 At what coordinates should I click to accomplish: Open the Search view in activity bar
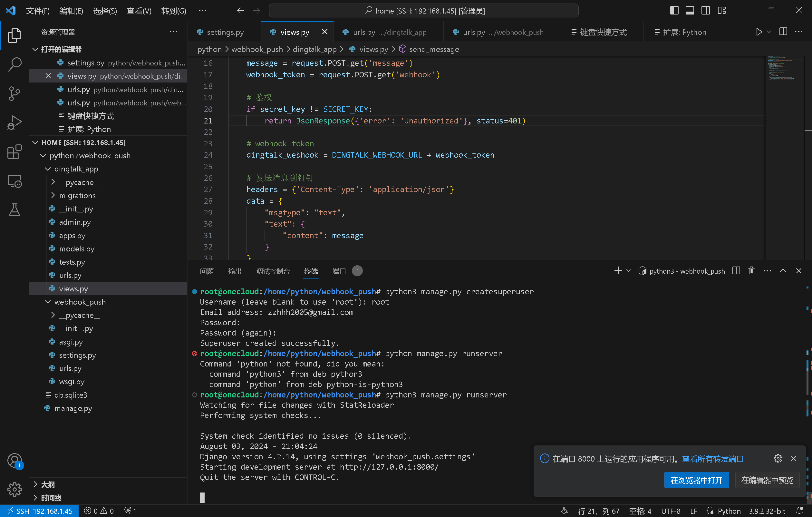click(15, 64)
